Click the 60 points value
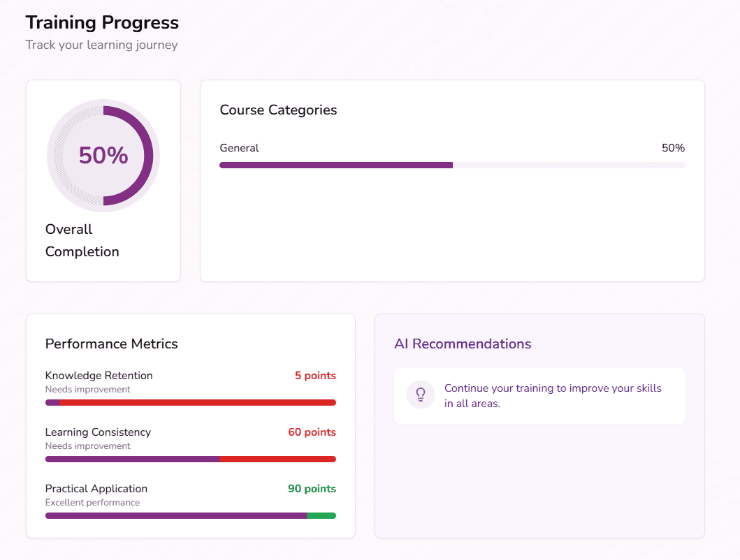The image size is (740, 560). (x=312, y=432)
